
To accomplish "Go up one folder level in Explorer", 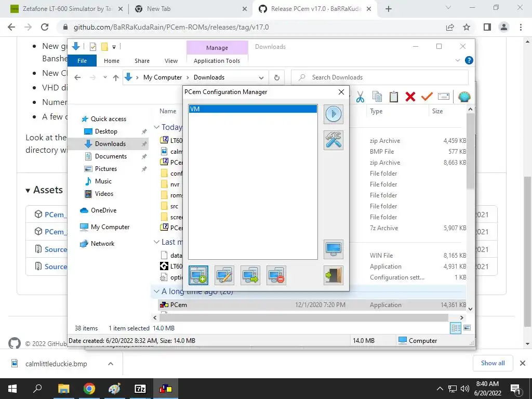I will (116, 78).
